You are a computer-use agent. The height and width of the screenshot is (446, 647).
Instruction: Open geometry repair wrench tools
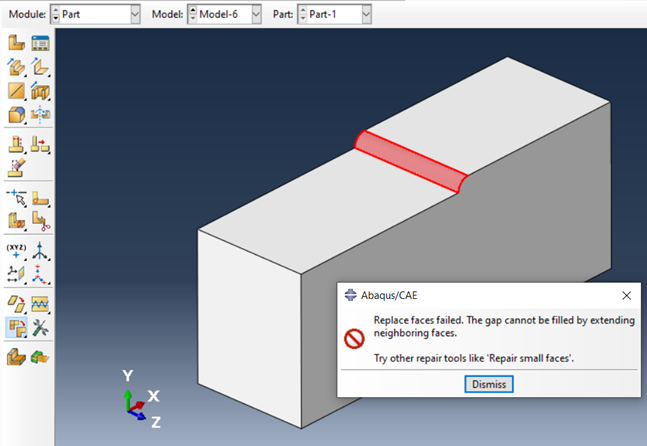tap(40, 328)
